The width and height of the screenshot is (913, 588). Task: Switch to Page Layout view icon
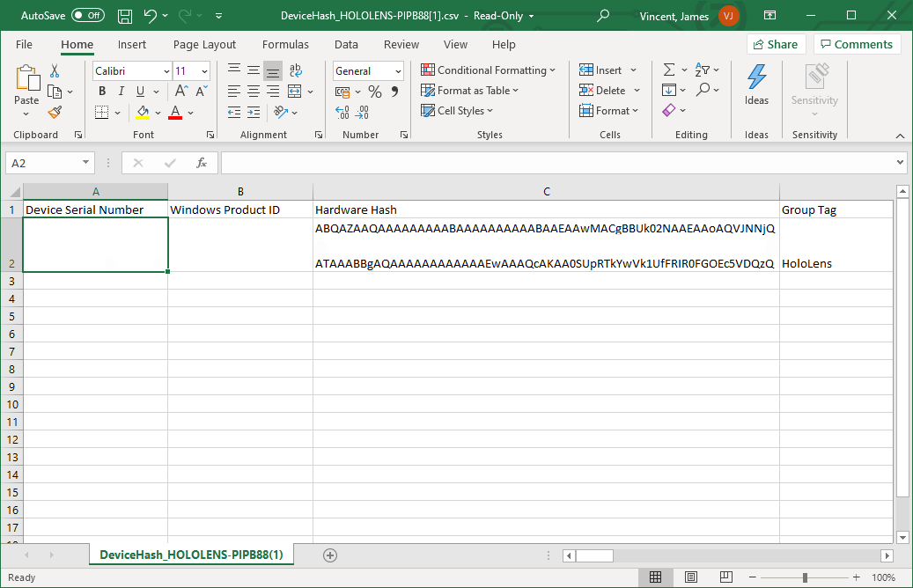pyautogui.click(x=691, y=577)
